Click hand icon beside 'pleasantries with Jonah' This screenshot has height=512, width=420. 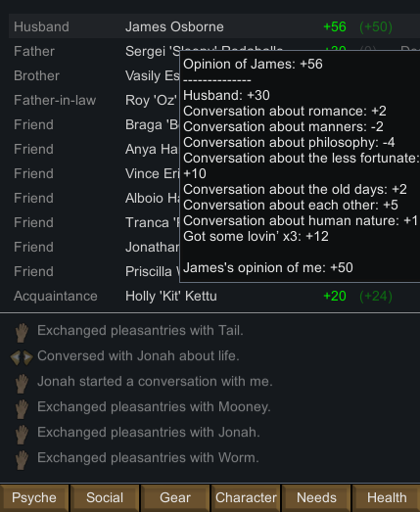click(x=22, y=435)
